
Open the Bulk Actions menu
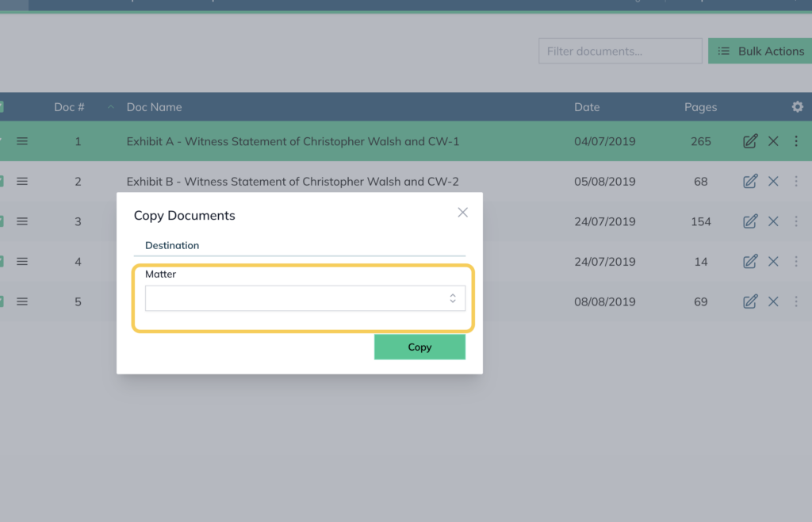[760, 51]
